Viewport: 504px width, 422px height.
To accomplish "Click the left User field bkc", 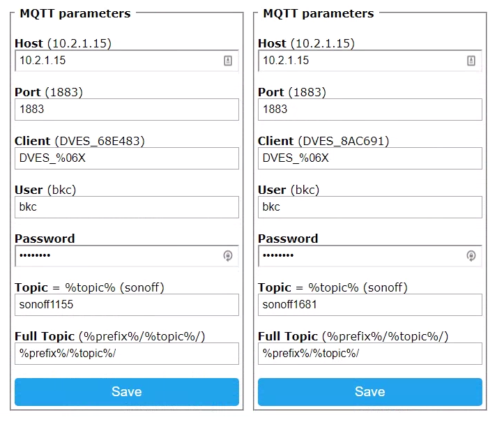I will coord(127,207).
